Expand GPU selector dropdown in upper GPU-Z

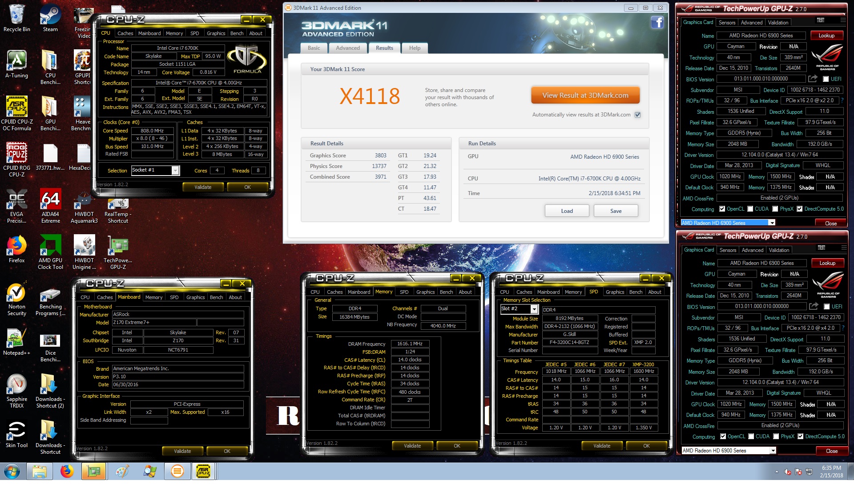click(x=772, y=223)
